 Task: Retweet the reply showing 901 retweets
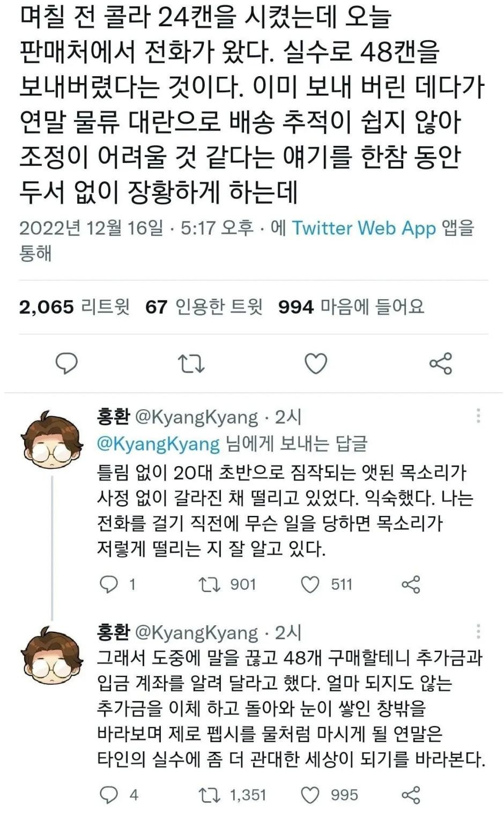coord(210,584)
